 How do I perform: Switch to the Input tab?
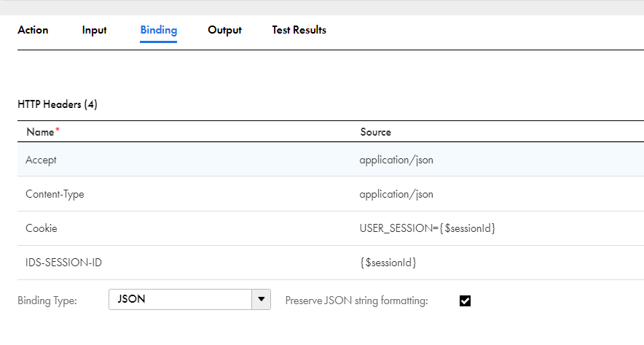coord(94,30)
